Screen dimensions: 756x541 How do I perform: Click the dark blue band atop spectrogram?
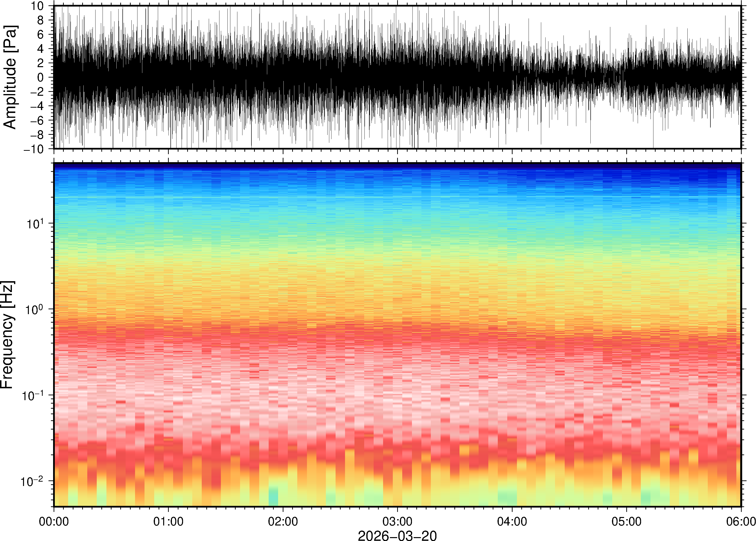[x=397, y=166]
